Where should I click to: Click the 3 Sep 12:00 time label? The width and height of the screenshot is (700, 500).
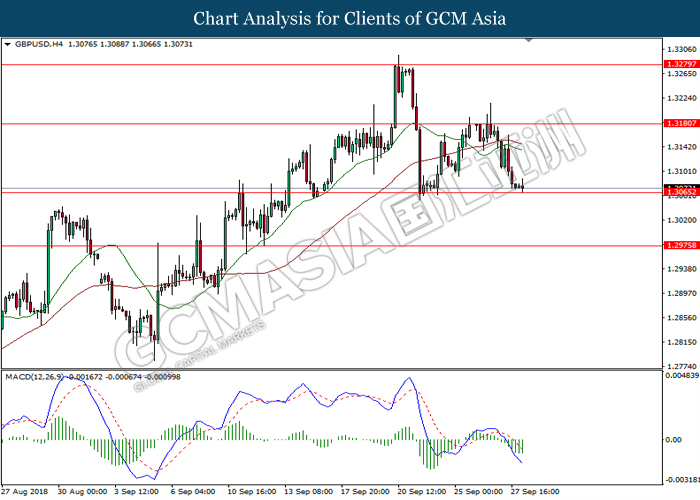[x=136, y=492]
